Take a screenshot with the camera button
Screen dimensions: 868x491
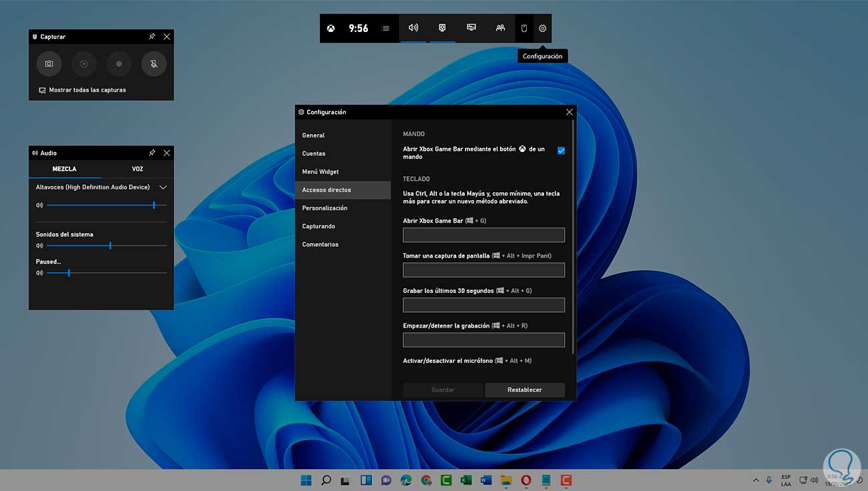click(x=49, y=64)
